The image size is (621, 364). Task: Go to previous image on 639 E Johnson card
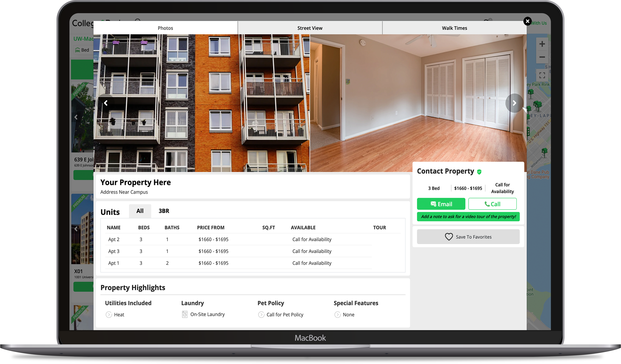pyautogui.click(x=76, y=117)
